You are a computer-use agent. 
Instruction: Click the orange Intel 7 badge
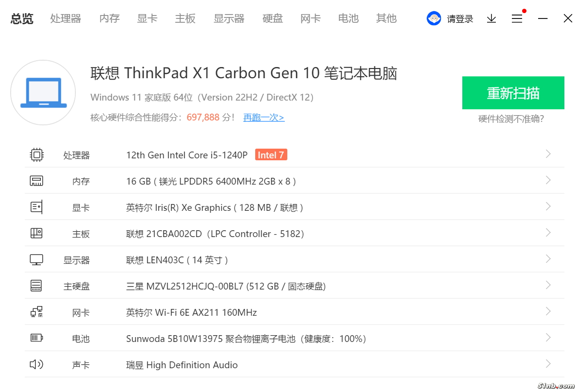click(271, 155)
